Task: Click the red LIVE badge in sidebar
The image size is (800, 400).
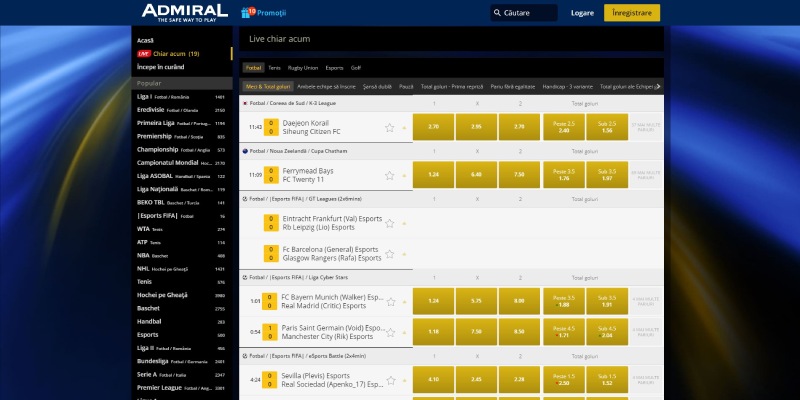Action: 144,54
